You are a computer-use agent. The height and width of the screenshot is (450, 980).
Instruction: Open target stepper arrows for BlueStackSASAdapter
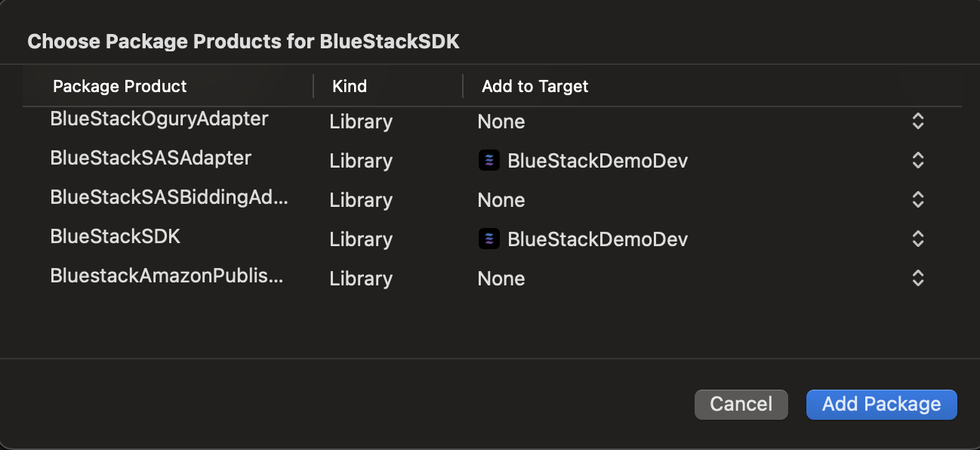click(918, 160)
